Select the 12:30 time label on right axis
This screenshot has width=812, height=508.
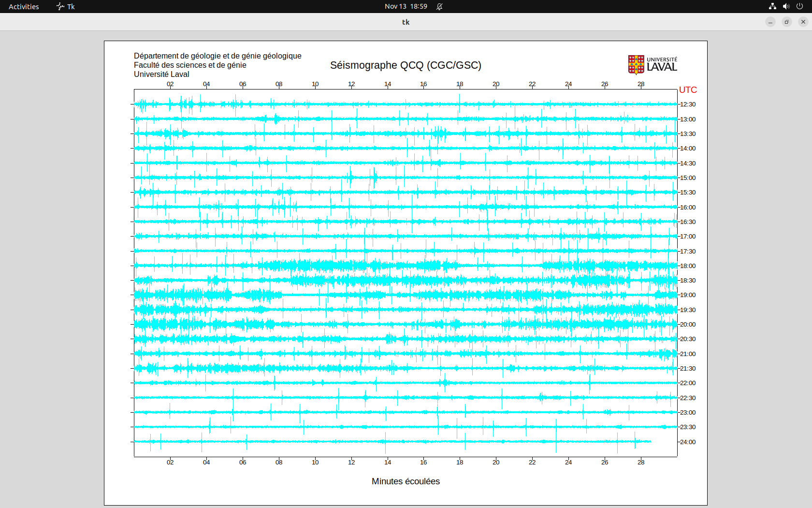click(688, 105)
